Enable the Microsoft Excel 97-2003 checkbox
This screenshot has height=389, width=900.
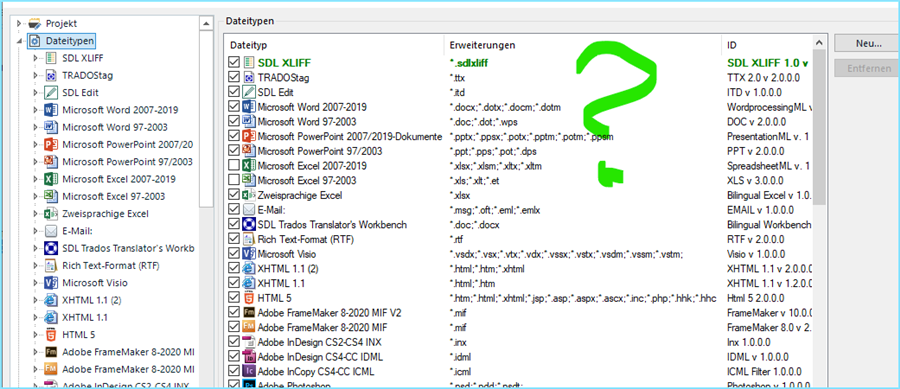point(234,181)
